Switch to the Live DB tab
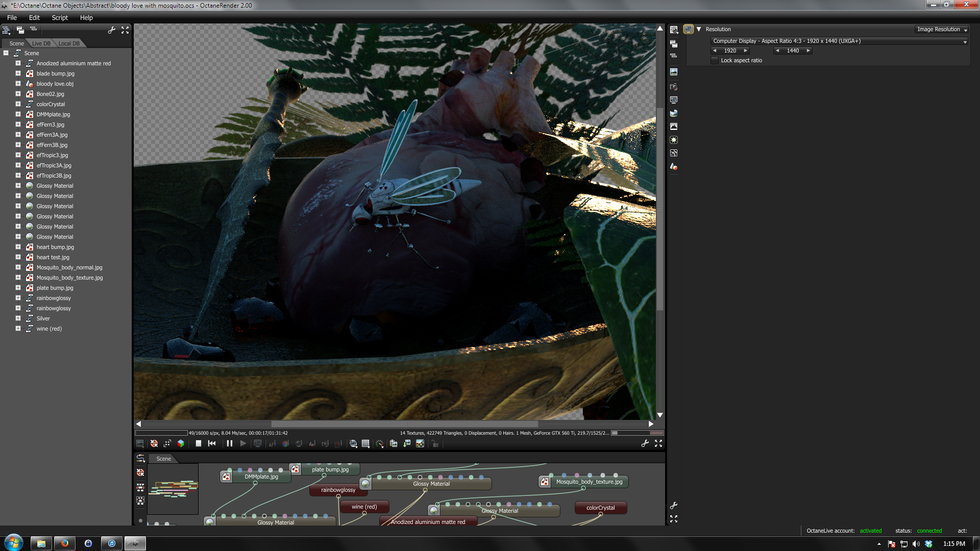980x551 pixels. coord(41,43)
